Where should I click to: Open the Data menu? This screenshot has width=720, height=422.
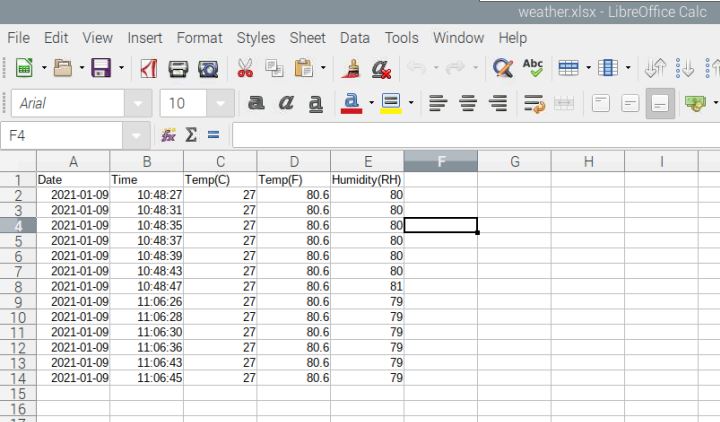click(354, 38)
